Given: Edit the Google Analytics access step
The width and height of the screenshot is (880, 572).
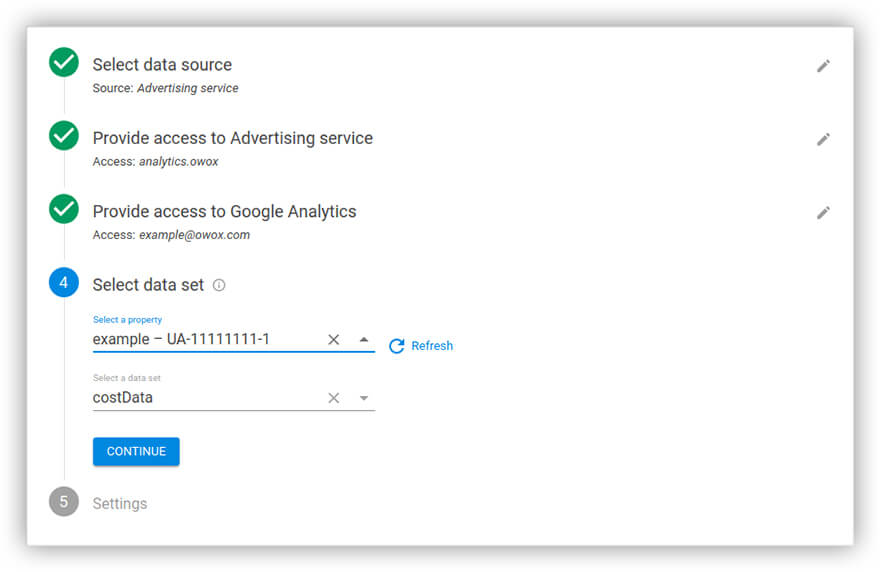Looking at the screenshot, I should (823, 212).
